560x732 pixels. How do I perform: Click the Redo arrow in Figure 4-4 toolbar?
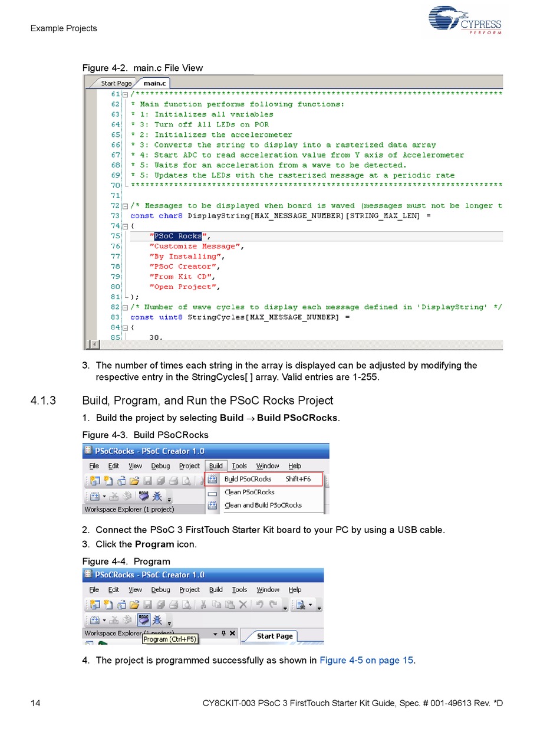[273, 604]
